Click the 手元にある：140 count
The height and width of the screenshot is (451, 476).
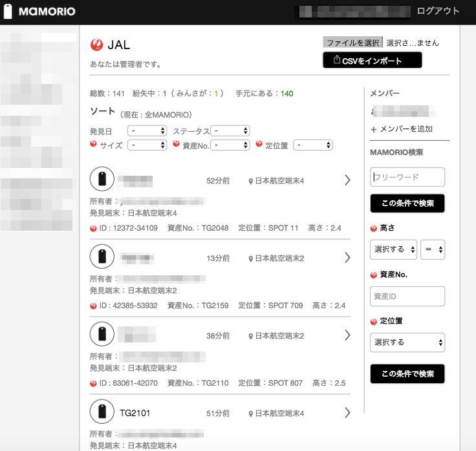pyautogui.click(x=264, y=94)
